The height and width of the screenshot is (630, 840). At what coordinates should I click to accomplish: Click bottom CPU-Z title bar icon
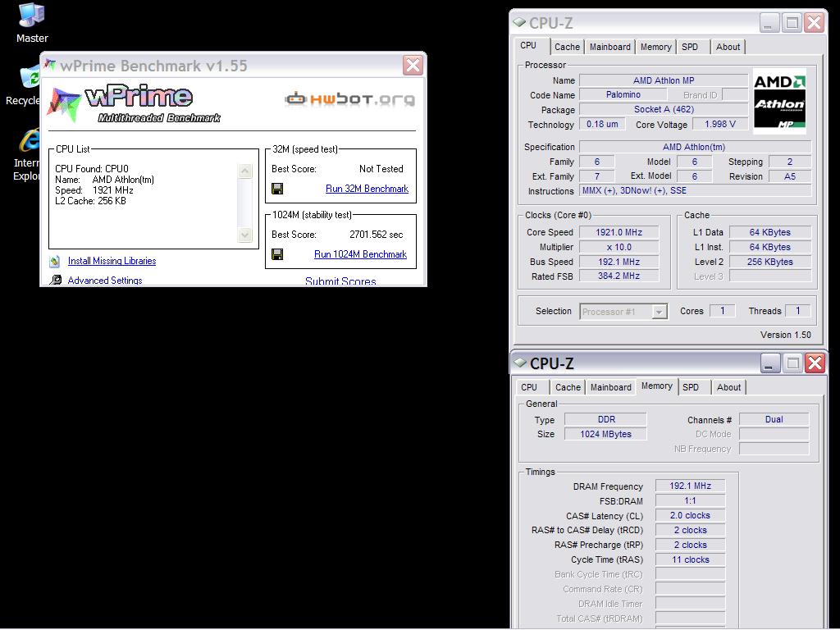(x=520, y=363)
